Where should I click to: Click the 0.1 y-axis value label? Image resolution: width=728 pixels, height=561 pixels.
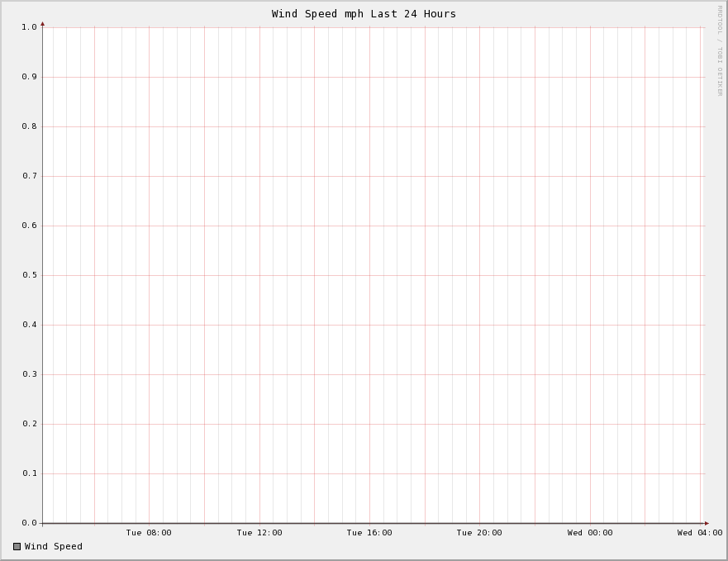point(30,473)
